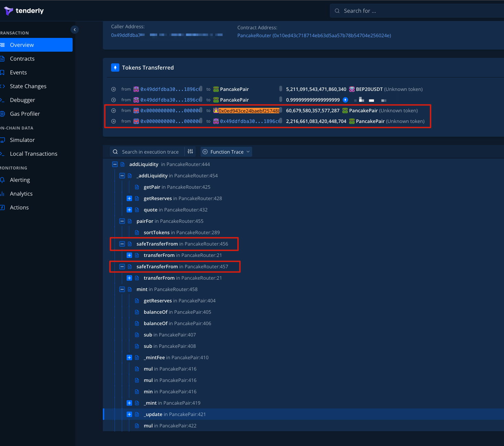The image size is (504, 446).
Task: Click arrow icon of 60,679,580,357,577,287 transfer row
Action: tap(114, 111)
